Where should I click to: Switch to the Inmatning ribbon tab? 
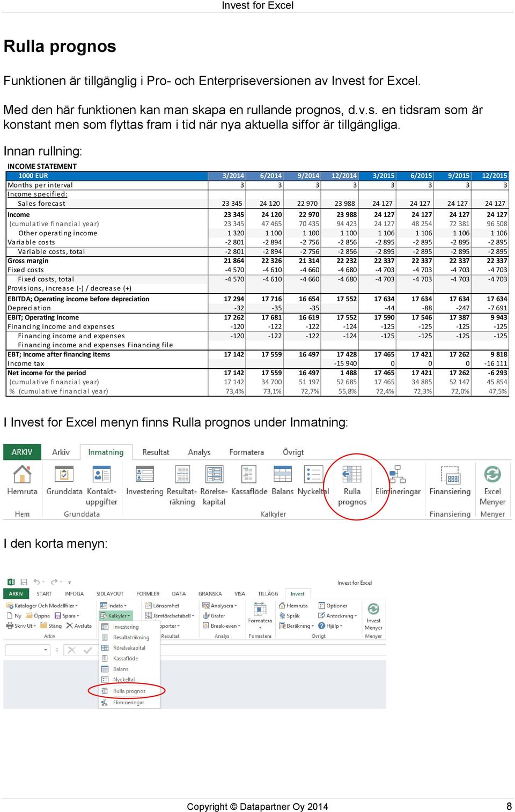(106, 452)
